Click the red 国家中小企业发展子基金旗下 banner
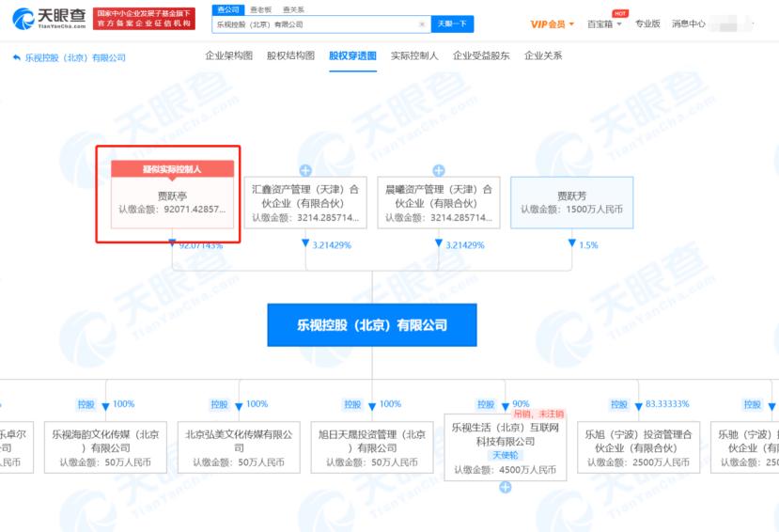The image size is (779, 532). (x=144, y=19)
